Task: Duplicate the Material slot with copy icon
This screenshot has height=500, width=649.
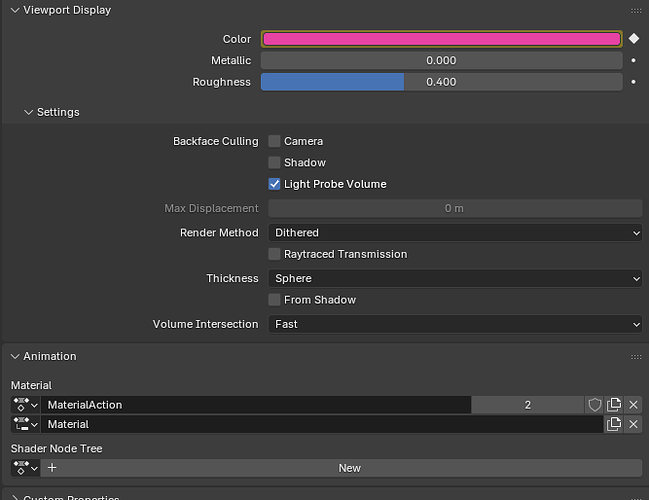Action: (614, 424)
